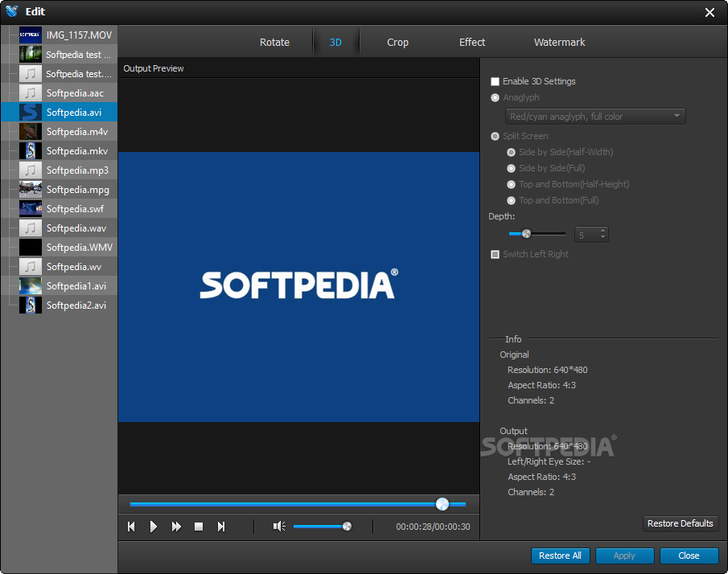The height and width of the screenshot is (574, 728).
Task: Select the IMG_1157.MOV thumbnail
Action: [x=31, y=35]
